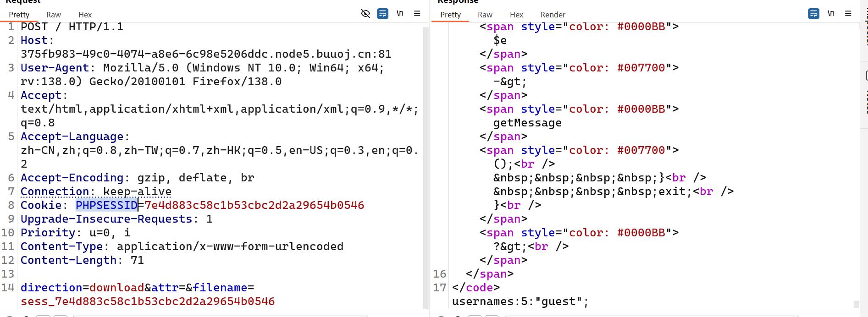Click the Host header name

tap(34, 40)
